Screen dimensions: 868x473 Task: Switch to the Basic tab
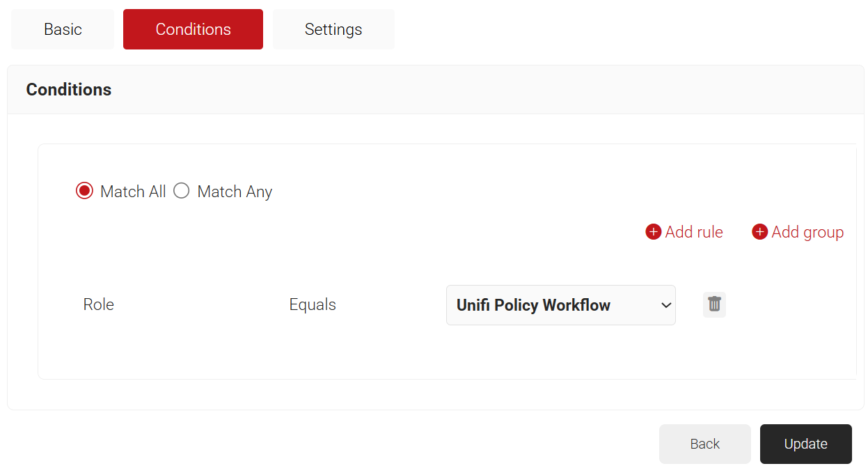click(63, 29)
